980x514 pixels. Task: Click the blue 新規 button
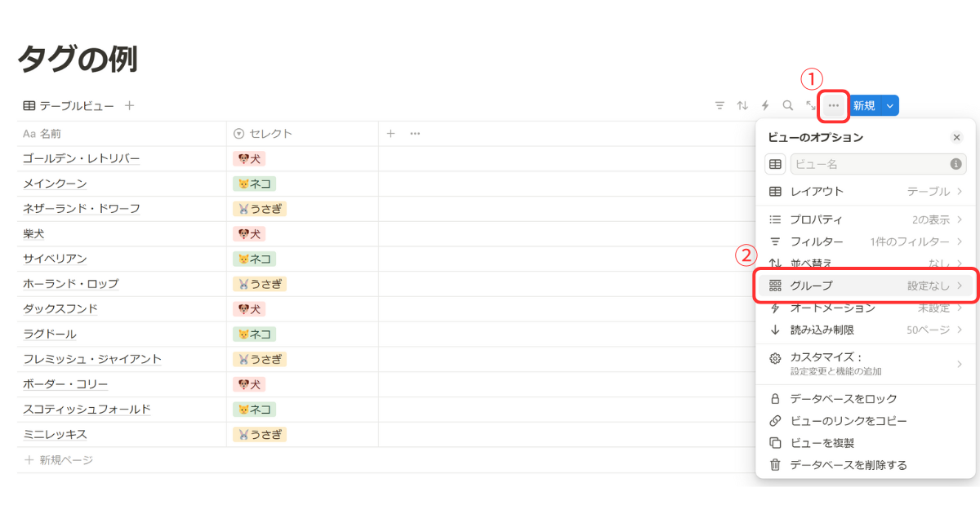pos(864,105)
